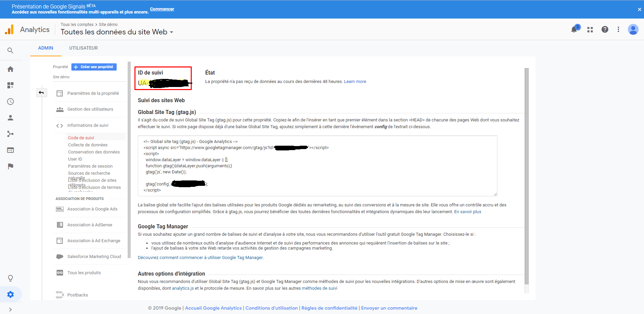Click the Tous les produits link icon
This screenshot has width=644, height=314.
(x=60, y=273)
